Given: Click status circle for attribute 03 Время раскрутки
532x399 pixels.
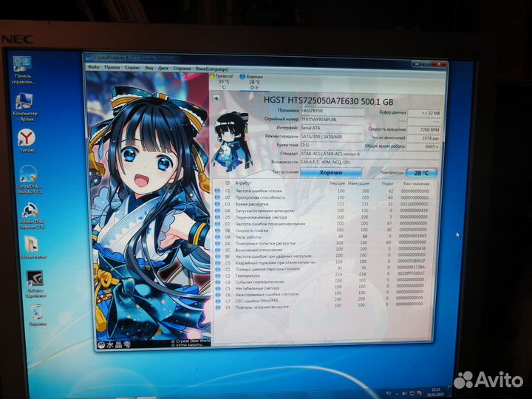Looking at the screenshot, I should coord(217,204).
